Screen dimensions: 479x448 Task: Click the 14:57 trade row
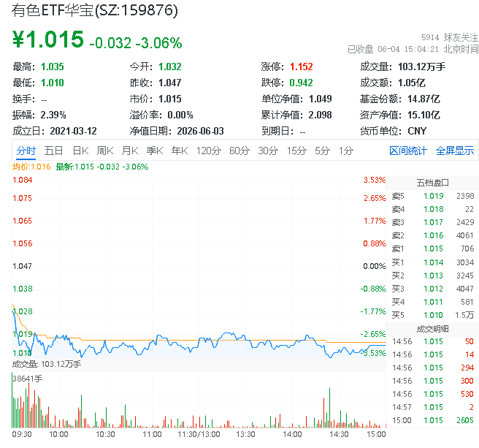(x=433, y=408)
